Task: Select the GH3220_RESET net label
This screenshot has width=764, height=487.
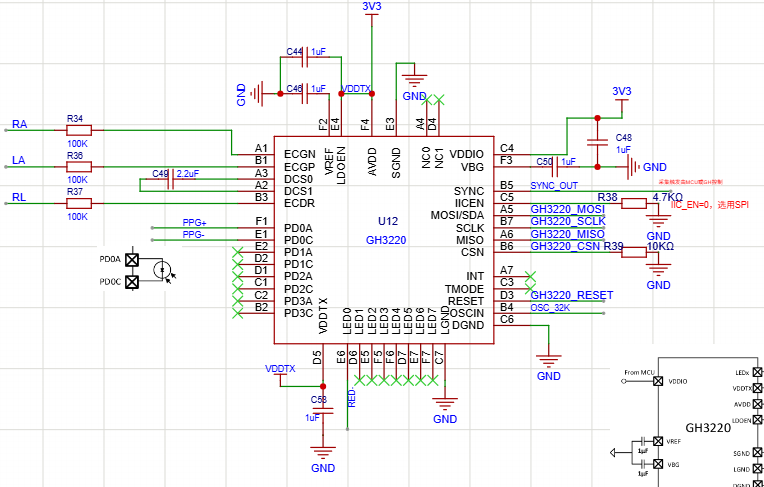Action: pos(571,295)
